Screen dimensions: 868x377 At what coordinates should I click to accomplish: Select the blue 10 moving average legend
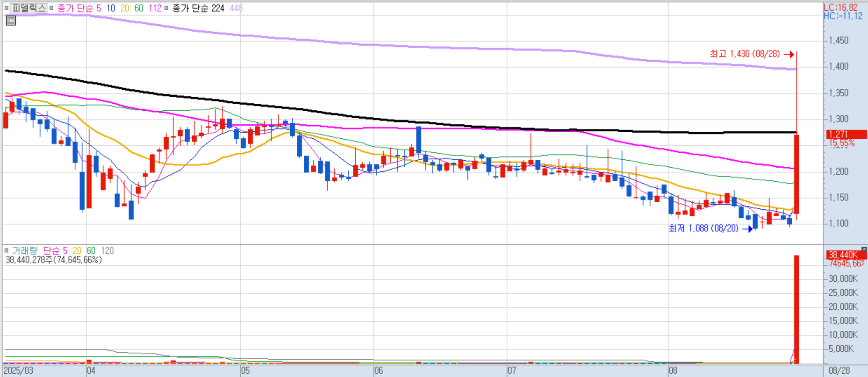(111, 8)
